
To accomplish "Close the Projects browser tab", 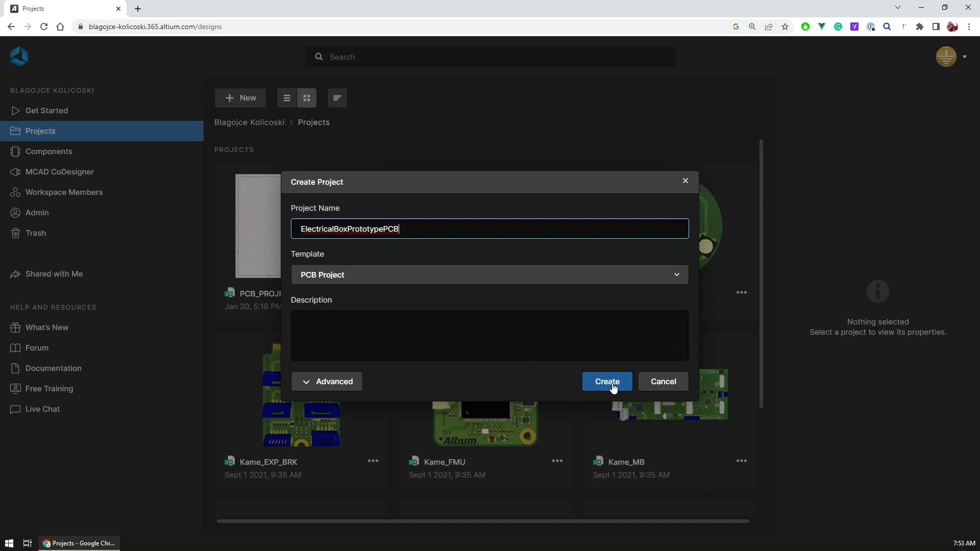I will click(118, 9).
